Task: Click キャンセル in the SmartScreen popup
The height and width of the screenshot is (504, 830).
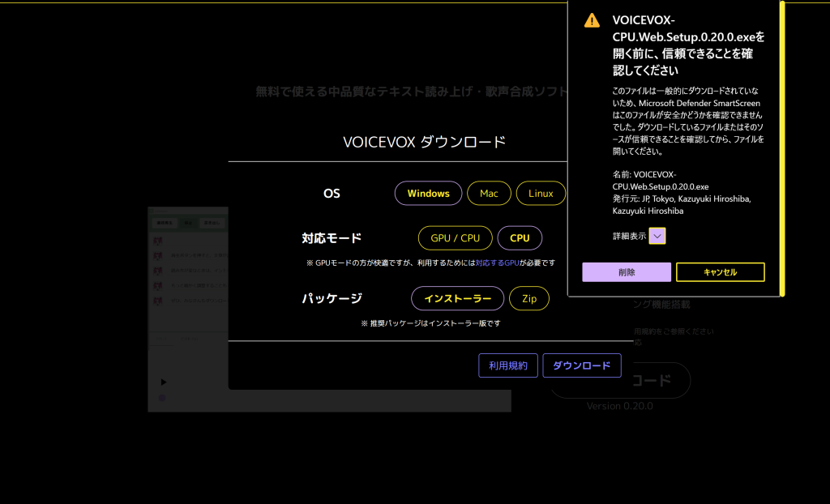Action: (x=720, y=272)
